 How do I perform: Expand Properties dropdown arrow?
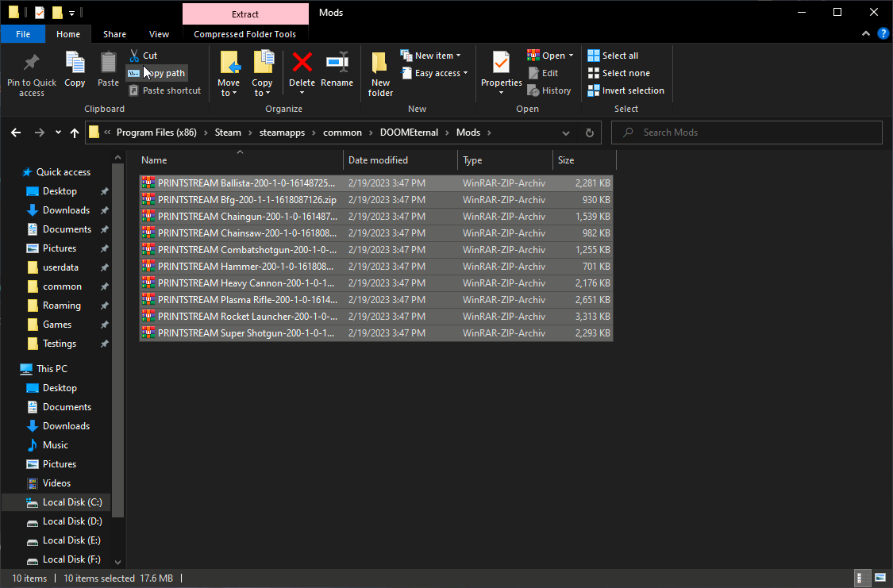click(501, 93)
